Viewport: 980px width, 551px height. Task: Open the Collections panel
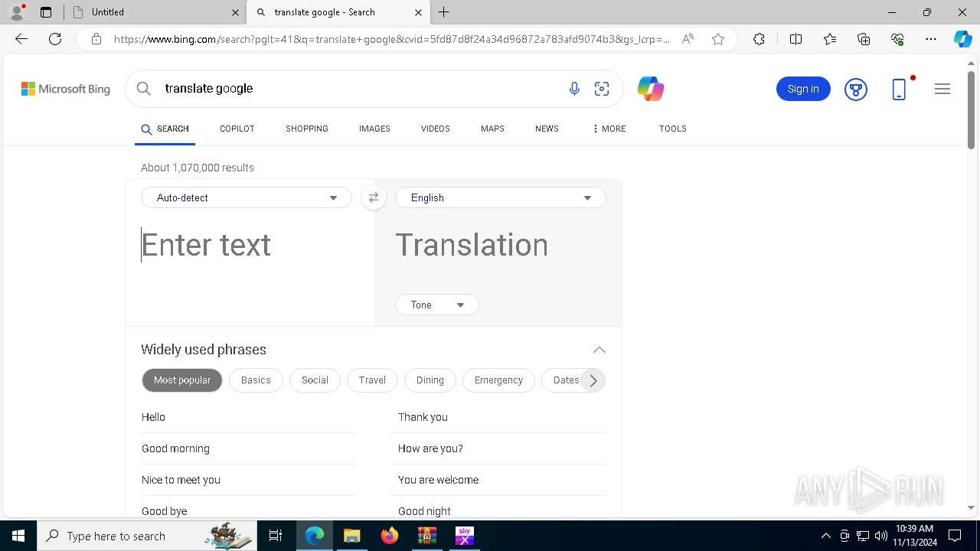coord(864,39)
